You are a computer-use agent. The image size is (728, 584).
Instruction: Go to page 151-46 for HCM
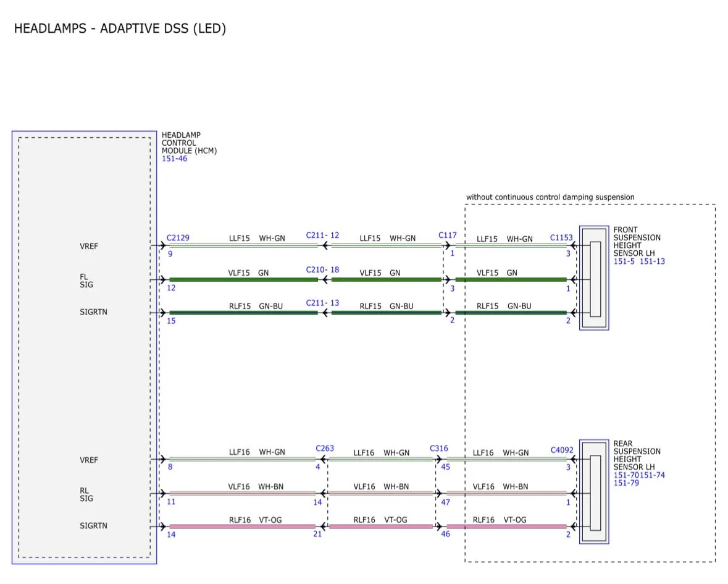(174, 159)
